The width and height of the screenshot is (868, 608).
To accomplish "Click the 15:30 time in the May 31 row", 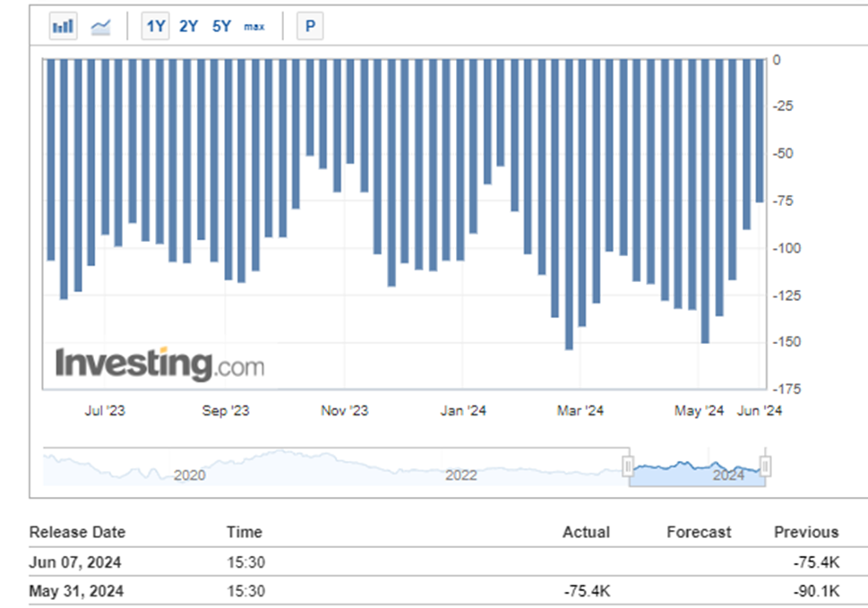I will click(x=245, y=591).
